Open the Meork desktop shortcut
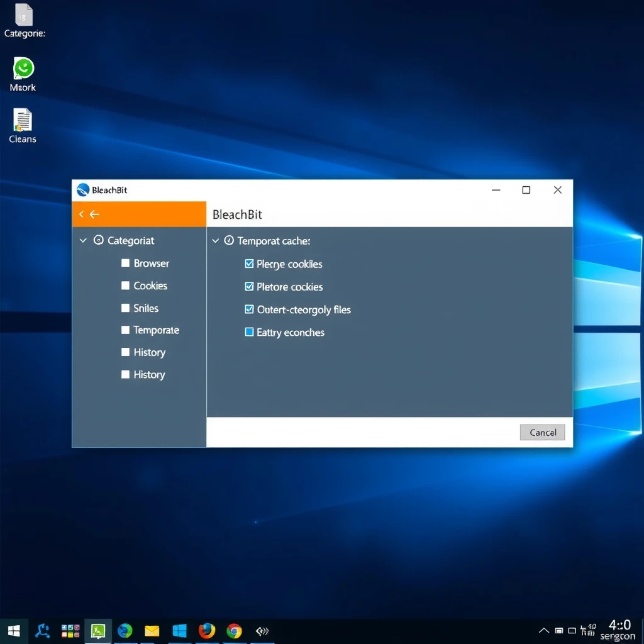Viewport: 644px width, 644px height. pos(23,68)
